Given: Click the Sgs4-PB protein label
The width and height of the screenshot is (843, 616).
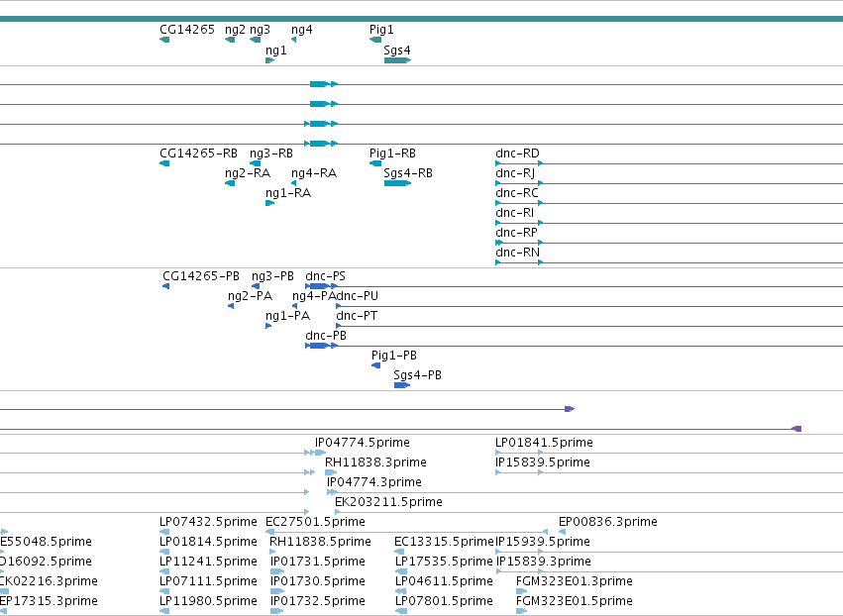Looking at the screenshot, I should coord(417,375).
